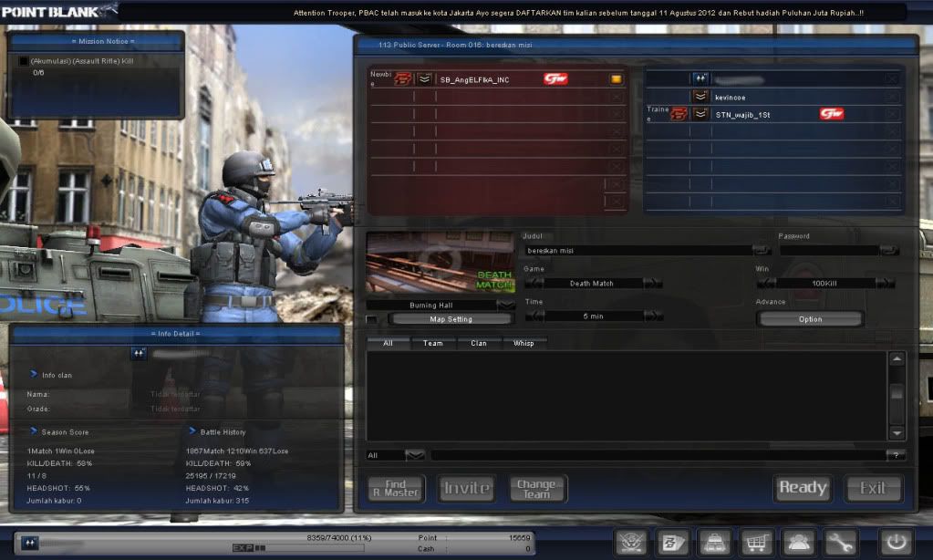The height and width of the screenshot is (560, 933).
Task: Close the red team's third slot
Action: (616, 114)
